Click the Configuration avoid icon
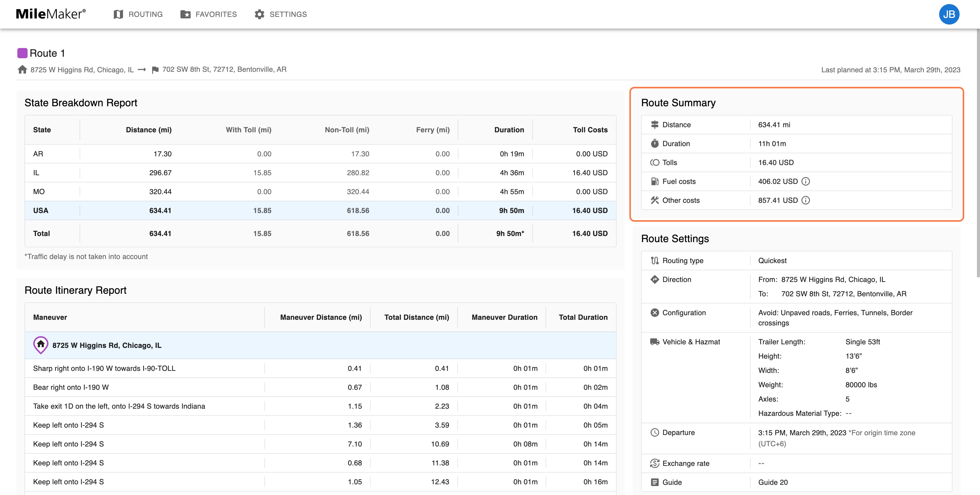Viewport: 980px width, 495px height. (x=654, y=313)
